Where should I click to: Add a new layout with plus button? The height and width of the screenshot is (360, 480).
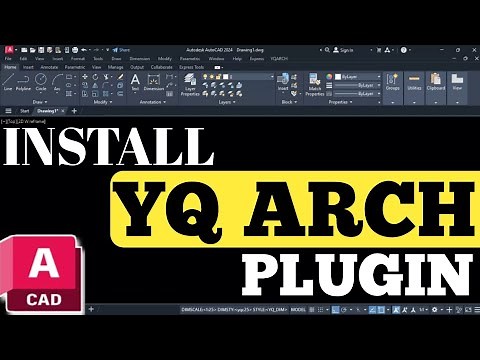pyautogui.click(x=91, y=309)
